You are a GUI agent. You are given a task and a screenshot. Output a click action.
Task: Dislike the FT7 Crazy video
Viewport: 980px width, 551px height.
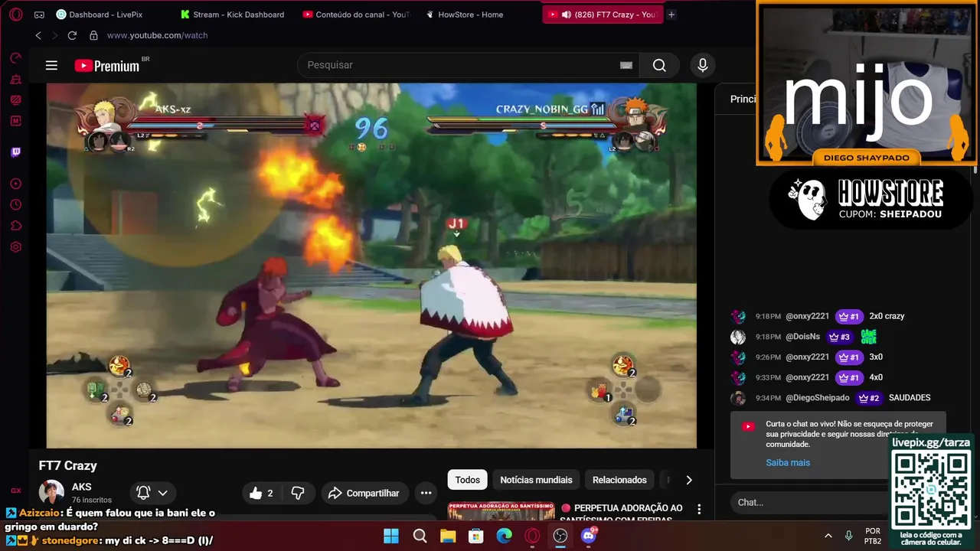click(x=298, y=493)
